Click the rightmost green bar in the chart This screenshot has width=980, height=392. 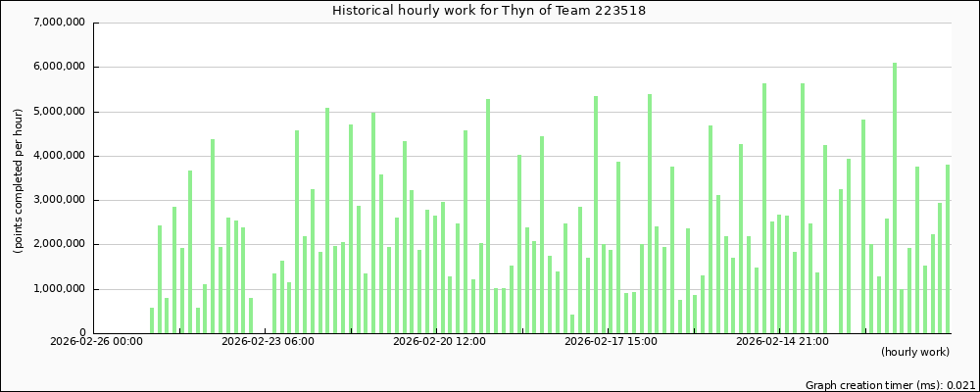click(x=948, y=250)
